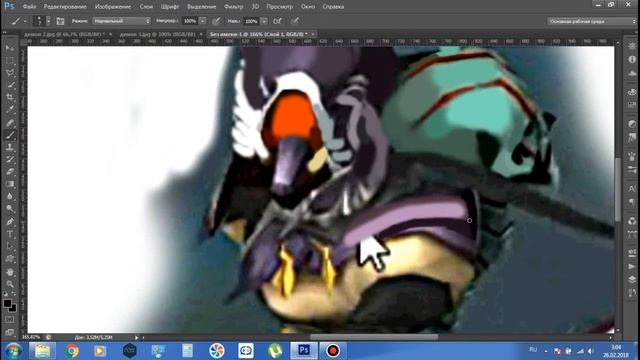Open the Histogram panel icon
This screenshot has width=640, height=360.
[632, 73]
